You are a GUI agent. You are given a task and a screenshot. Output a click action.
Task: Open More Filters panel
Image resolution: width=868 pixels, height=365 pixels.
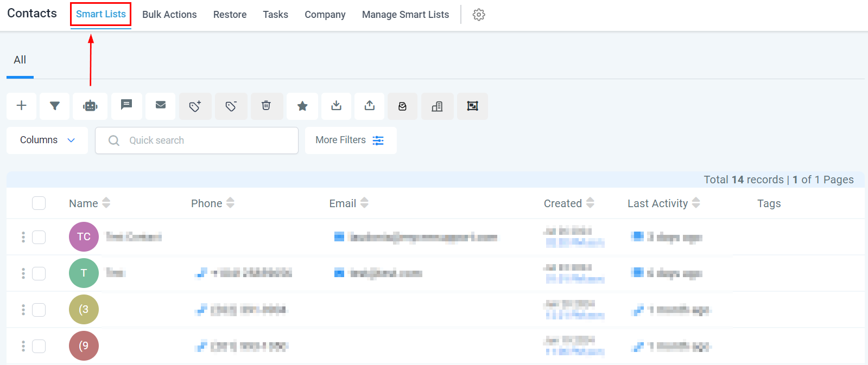pos(350,140)
